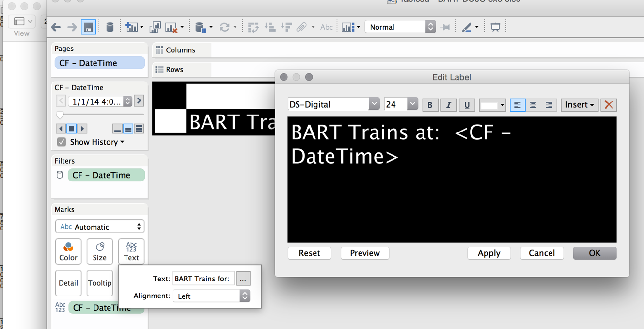Click the Run Update refresh icon

coord(224,27)
